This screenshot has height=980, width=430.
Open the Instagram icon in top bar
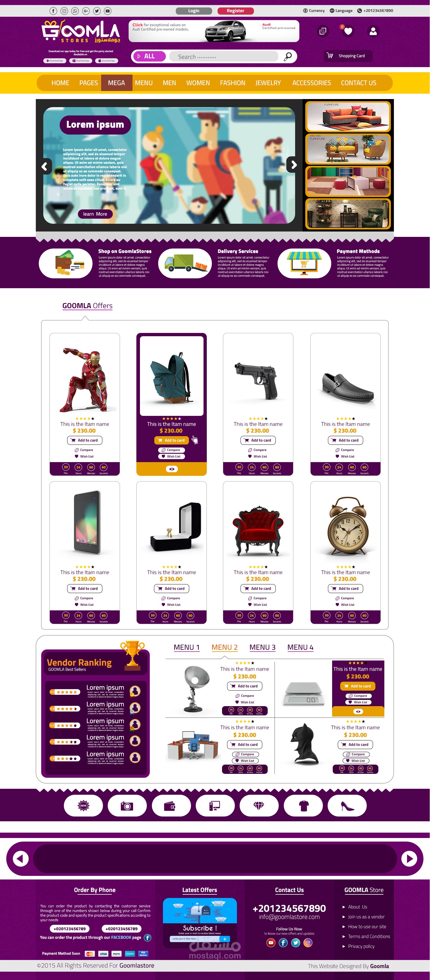(x=64, y=11)
